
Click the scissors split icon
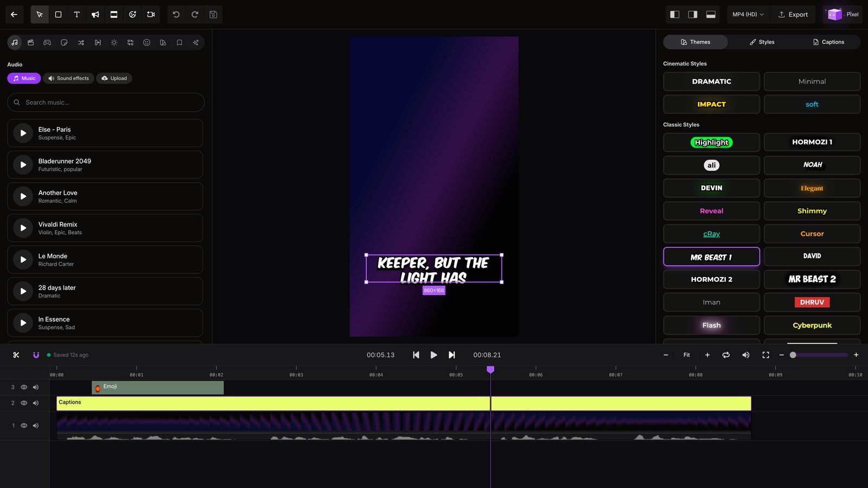pyautogui.click(x=16, y=355)
